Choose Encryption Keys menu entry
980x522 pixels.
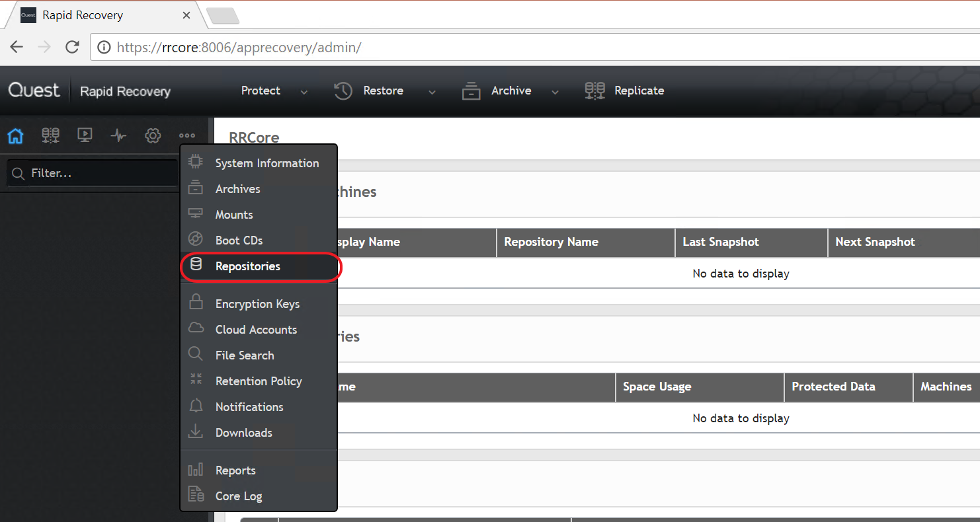(x=257, y=304)
